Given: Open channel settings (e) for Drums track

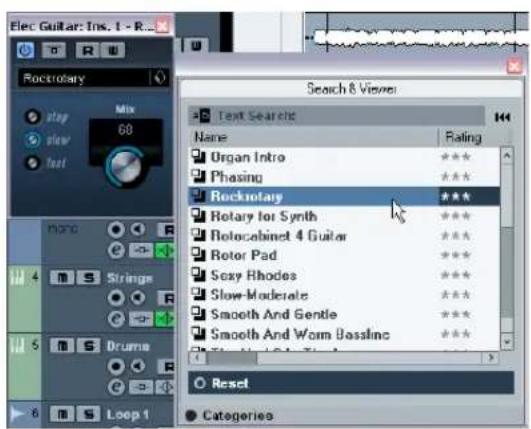Looking at the screenshot, I should pyautogui.click(x=116, y=387).
